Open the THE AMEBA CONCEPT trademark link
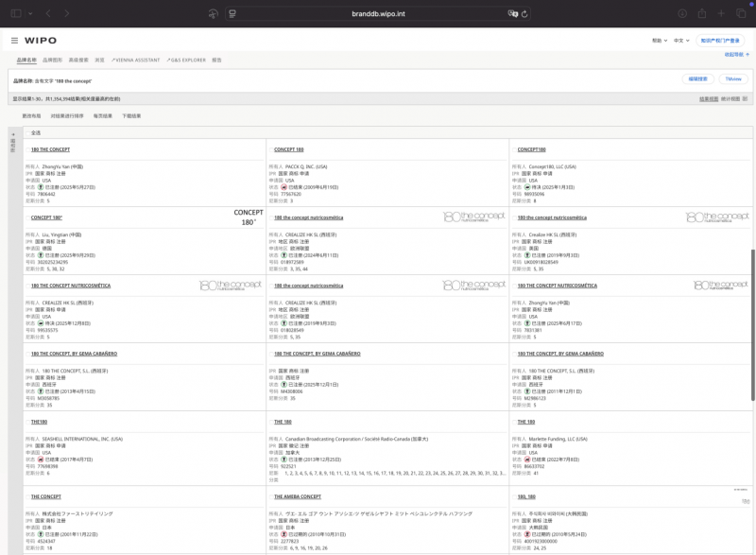 pos(298,496)
